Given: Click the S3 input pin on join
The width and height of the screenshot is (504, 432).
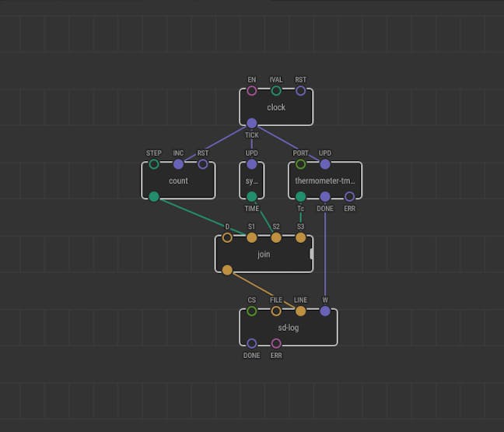Looking at the screenshot, I should point(300,237).
